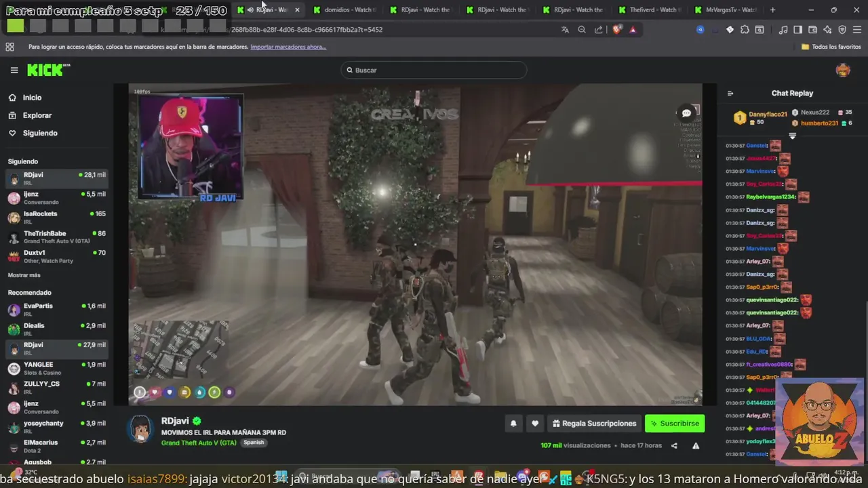Open the bookmarks bar apps grid icon
868x488 pixels.
(x=9, y=47)
